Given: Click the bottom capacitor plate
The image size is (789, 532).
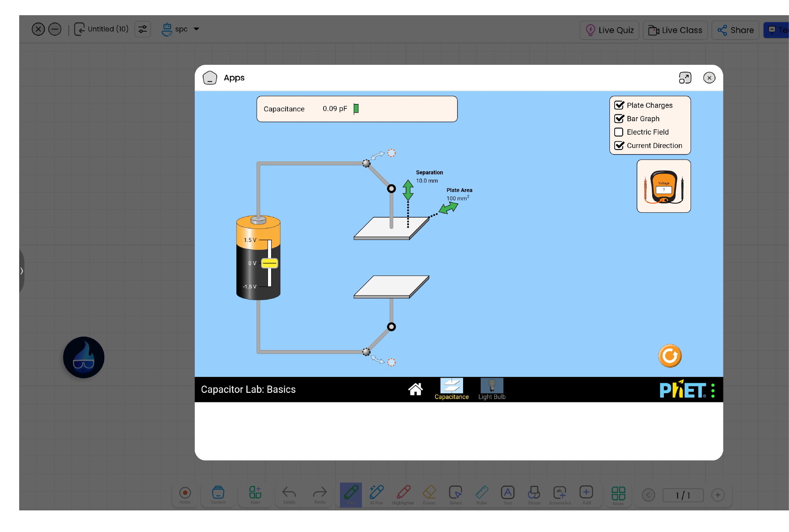Looking at the screenshot, I should (x=391, y=287).
